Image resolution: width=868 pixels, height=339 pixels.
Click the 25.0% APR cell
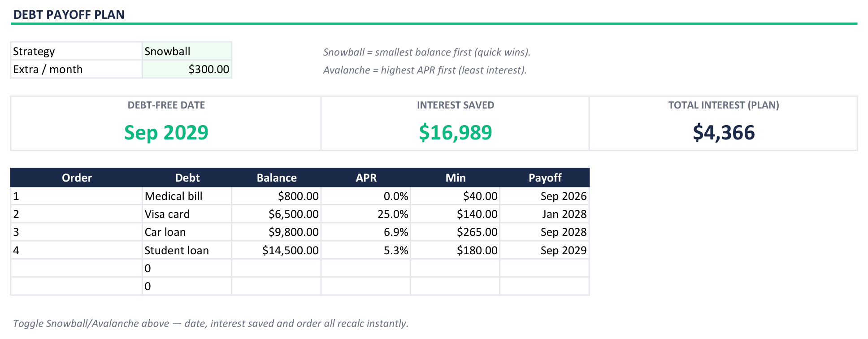pos(366,214)
